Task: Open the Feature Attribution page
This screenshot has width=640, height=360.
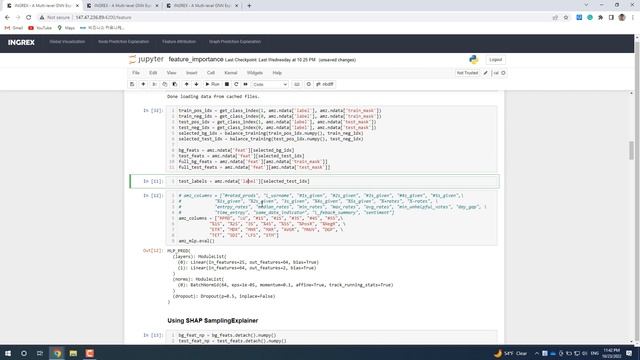Action: (179, 42)
